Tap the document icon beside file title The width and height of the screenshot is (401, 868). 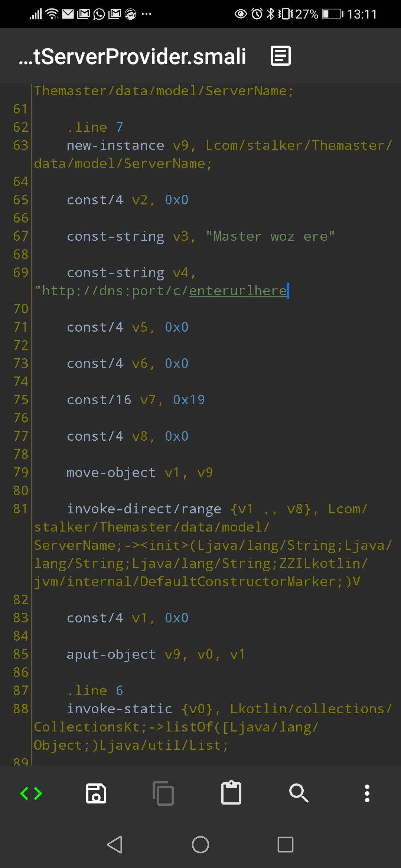point(281,56)
